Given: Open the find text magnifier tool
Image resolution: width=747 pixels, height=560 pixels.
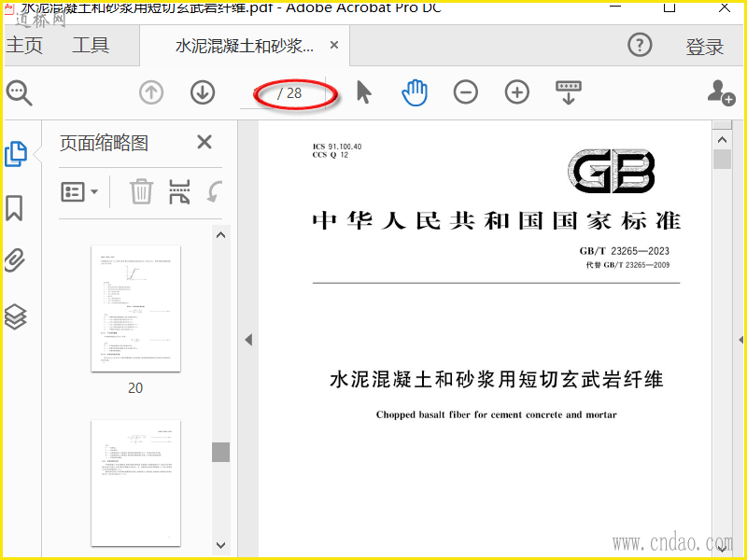Looking at the screenshot, I should pos(19,92).
